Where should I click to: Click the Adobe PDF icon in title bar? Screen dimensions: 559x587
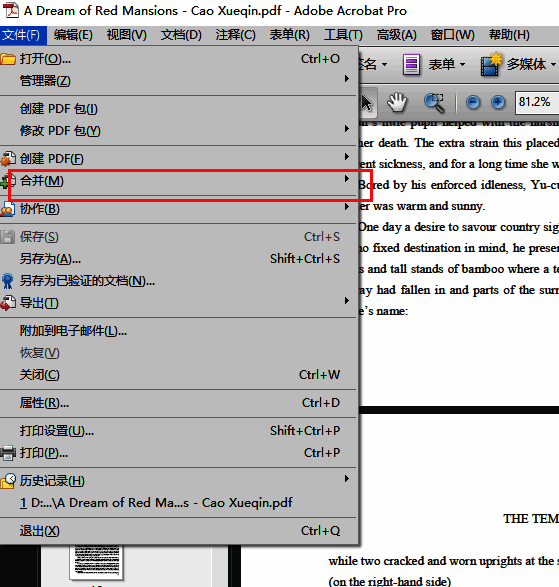pos(11,10)
